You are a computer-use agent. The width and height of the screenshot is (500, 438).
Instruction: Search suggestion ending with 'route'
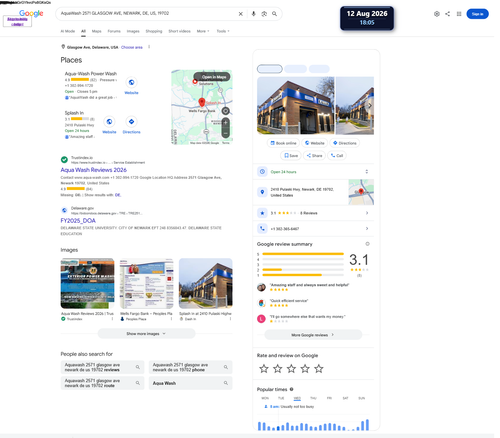coord(102,383)
